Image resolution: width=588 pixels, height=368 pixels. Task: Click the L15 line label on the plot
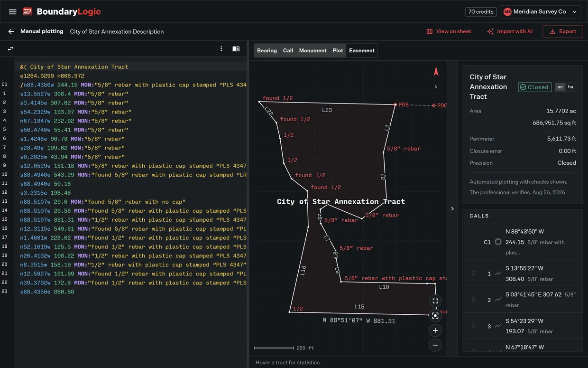[x=359, y=306]
